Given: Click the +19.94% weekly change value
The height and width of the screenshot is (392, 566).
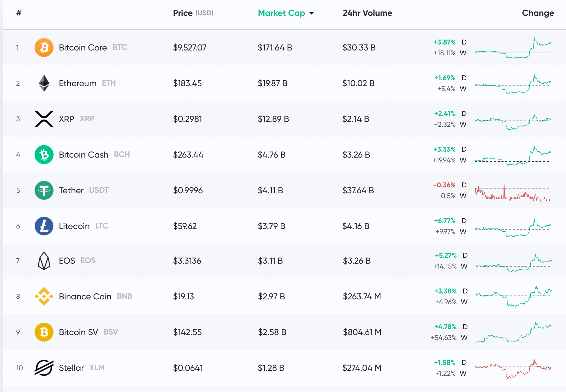Looking at the screenshot, I should (x=444, y=160).
